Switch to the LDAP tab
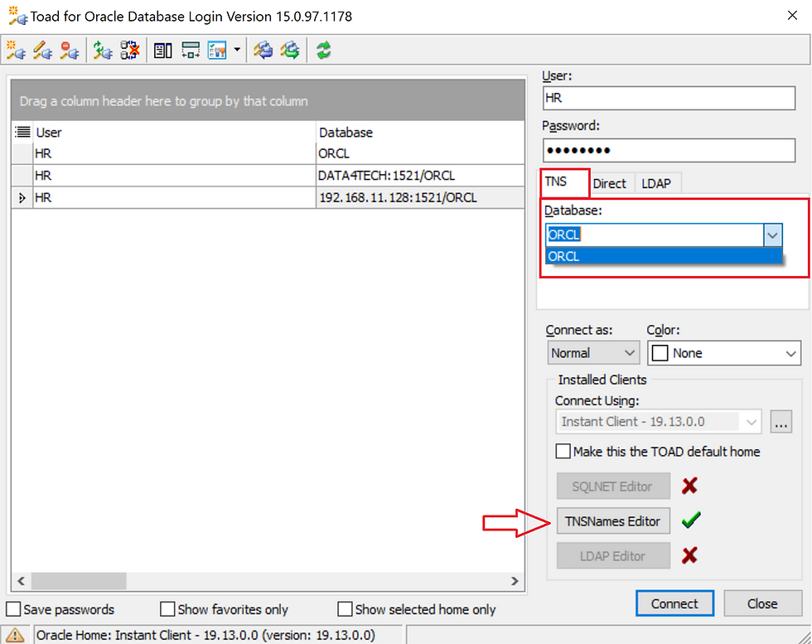 (656, 183)
